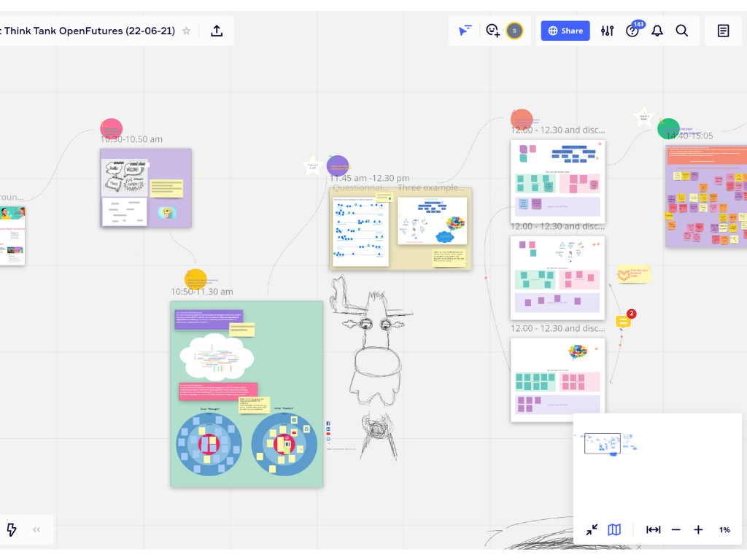The image size is (747, 560).
Task: Click the fit-to-screen width icon
Action: pos(653,529)
